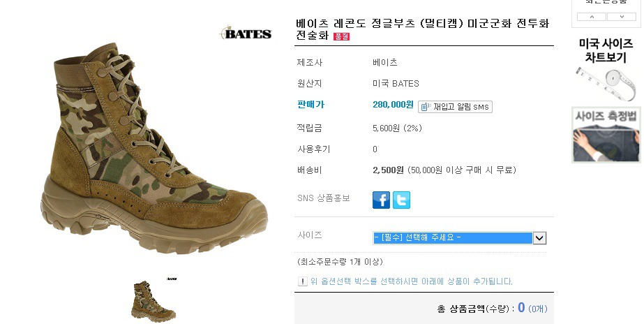
Task: Click the phone icon in restock alert
Action: click(425, 107)
